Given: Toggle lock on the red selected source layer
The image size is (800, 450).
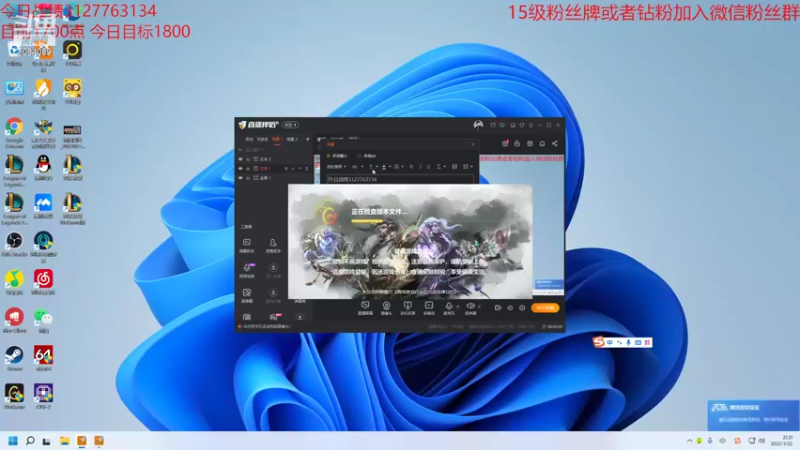Looking at the screenshot, I should click(248, 168).
